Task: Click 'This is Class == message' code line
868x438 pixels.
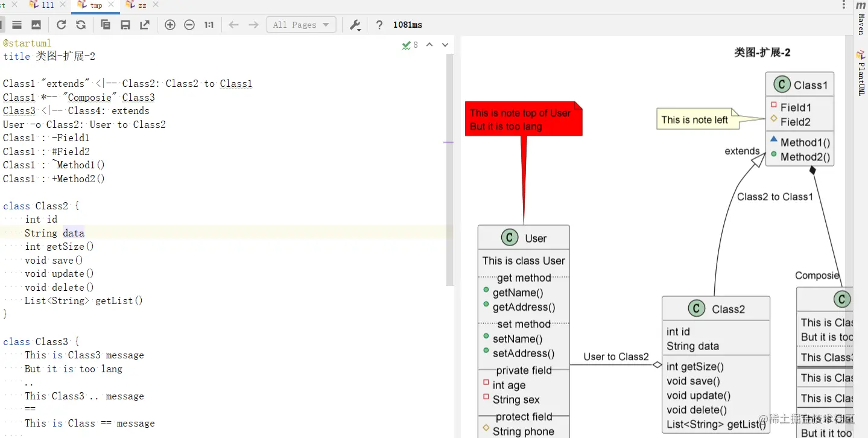Action: tap(90, 423)
